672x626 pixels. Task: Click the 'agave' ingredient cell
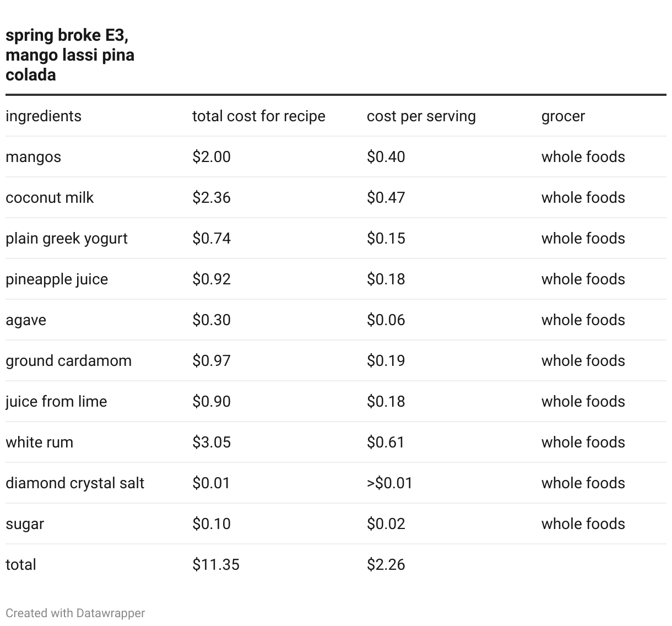[26, 320]
